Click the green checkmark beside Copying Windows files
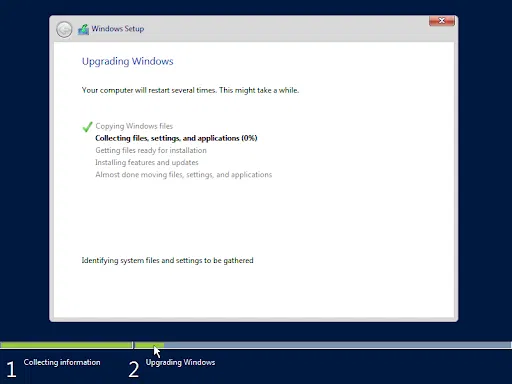 click(x=87, y=127)
